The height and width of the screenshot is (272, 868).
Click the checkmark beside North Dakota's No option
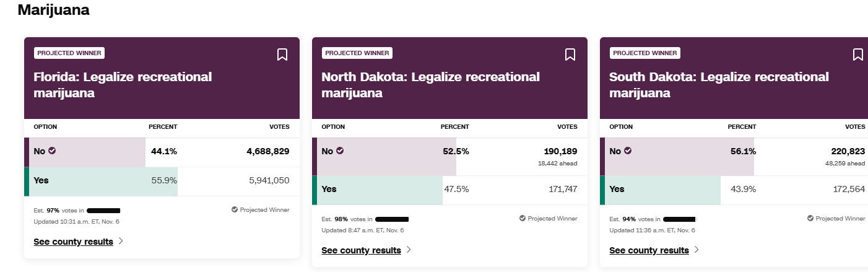(340, 151)
